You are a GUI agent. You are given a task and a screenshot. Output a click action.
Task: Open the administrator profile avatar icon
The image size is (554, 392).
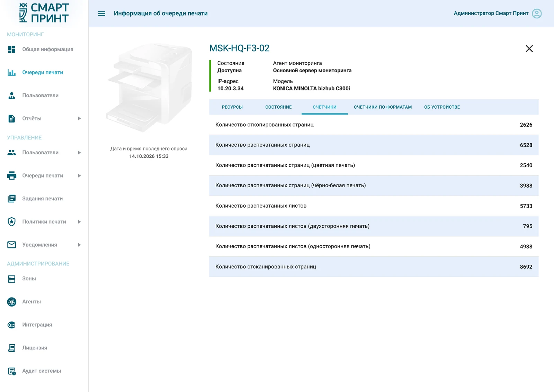pos(537,13)
